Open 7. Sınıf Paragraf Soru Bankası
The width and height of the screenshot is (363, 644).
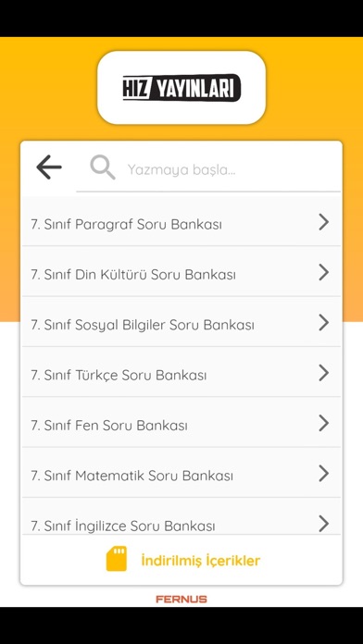tap(181, 222)
